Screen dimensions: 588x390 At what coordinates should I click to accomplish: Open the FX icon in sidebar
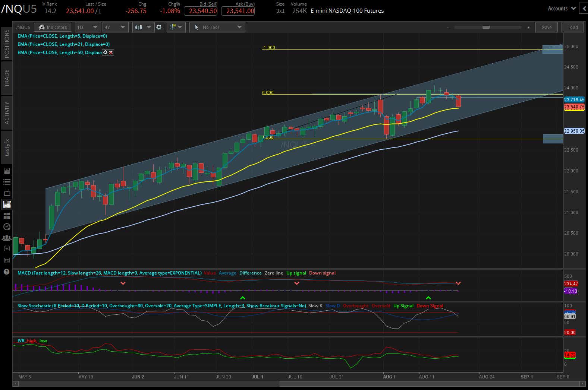(x=7, y=260)
